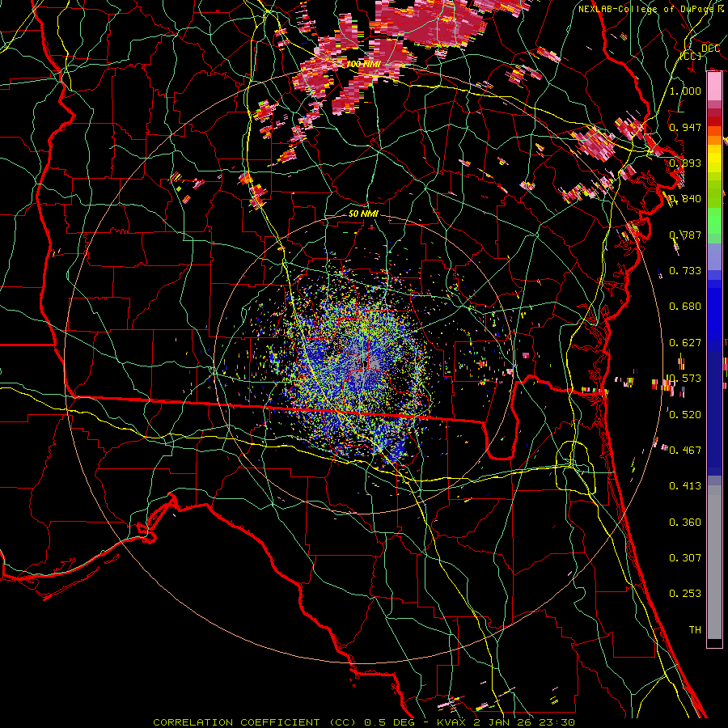The image size is (728, 728).
Task: Click the 0.307 legend value
Action: coord(685,558)
